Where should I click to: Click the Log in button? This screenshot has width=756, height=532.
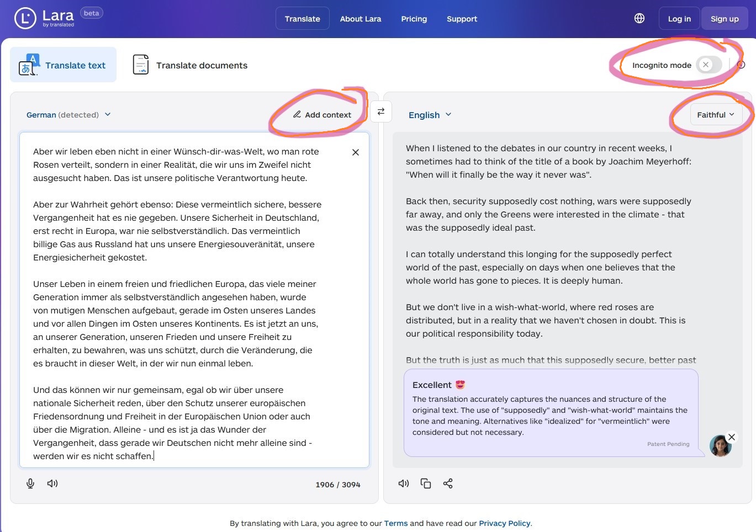click(x=679, y=19)
